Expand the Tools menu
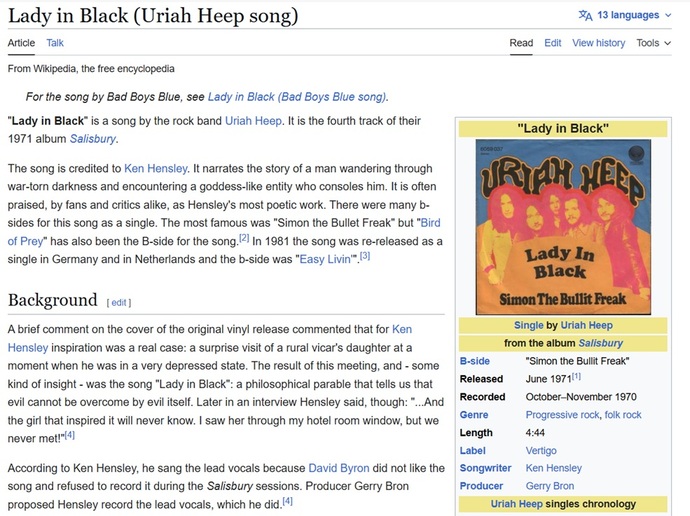This screenshot has width=690, height=516. (653, 43)
